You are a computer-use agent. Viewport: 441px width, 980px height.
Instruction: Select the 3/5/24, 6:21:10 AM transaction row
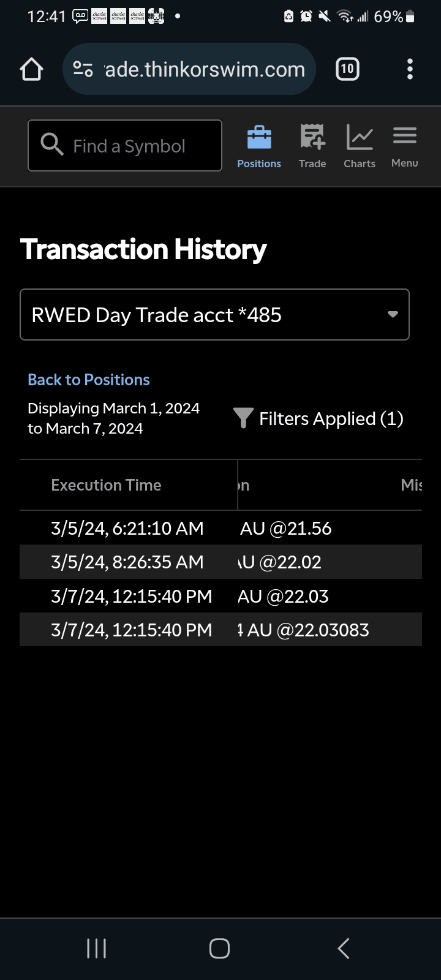pos(127,528)
